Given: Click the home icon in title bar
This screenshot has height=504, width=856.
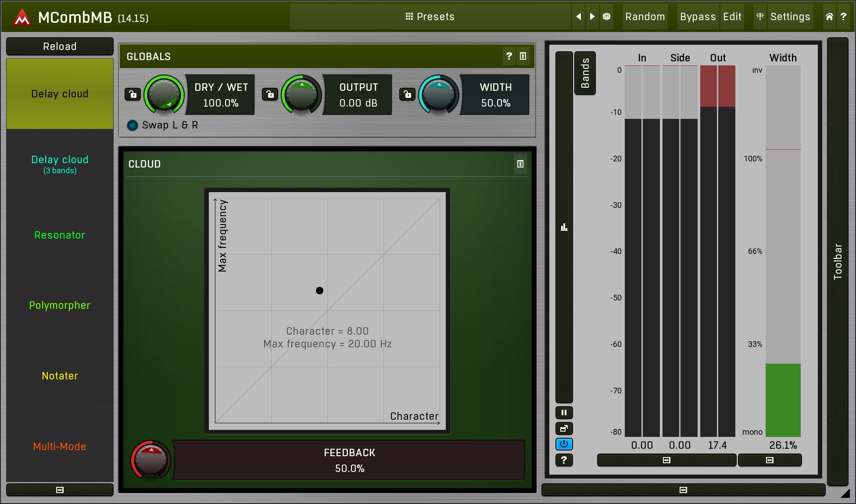Looking at the screenshot, I should 829,17.
